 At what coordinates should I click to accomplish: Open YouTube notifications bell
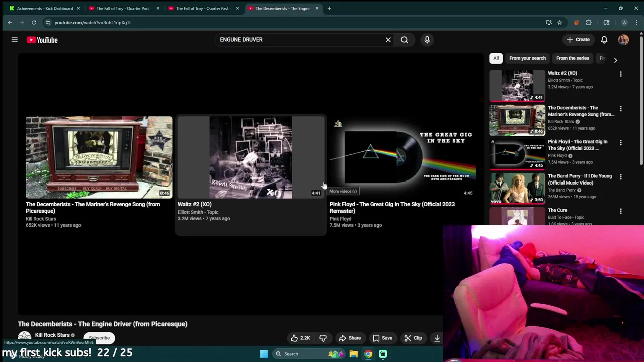(x=604, y=40)
